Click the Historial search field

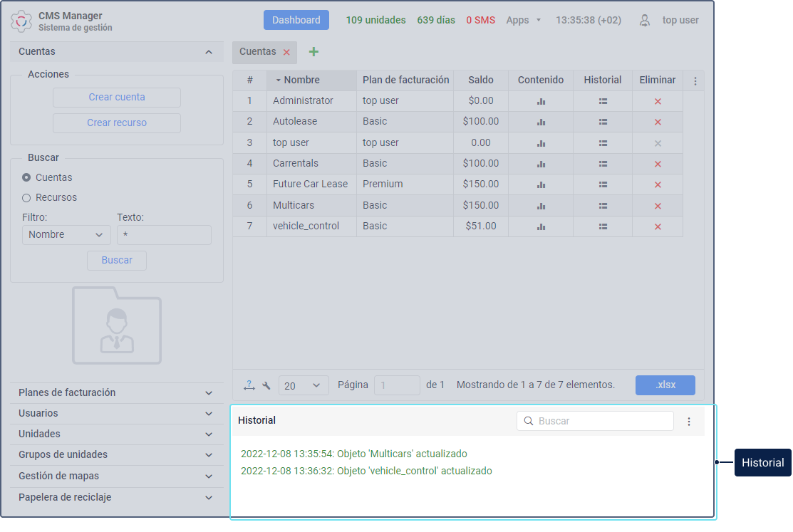point(595,421)
